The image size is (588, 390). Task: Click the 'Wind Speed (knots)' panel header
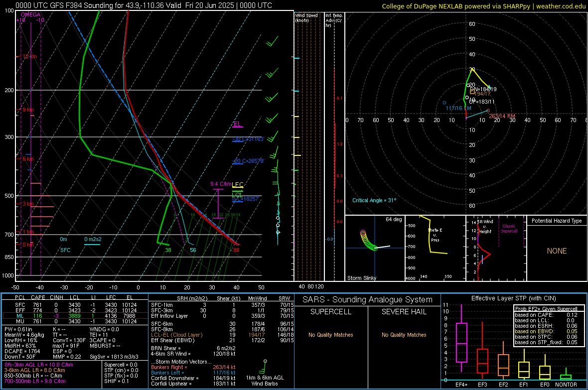click(306, 17)
